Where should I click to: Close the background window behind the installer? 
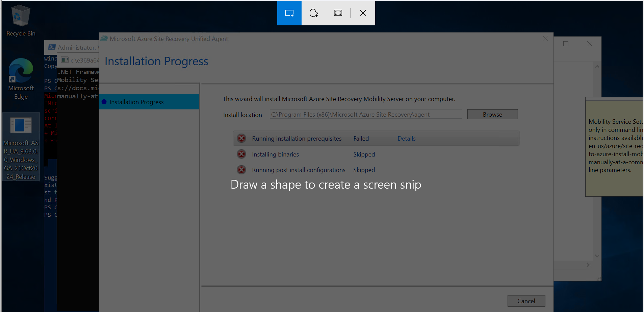click(590, 44)
